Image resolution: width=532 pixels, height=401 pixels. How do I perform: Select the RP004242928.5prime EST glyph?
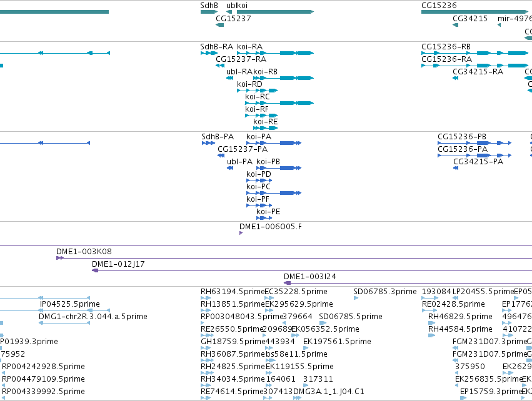(x=3, y=373)
